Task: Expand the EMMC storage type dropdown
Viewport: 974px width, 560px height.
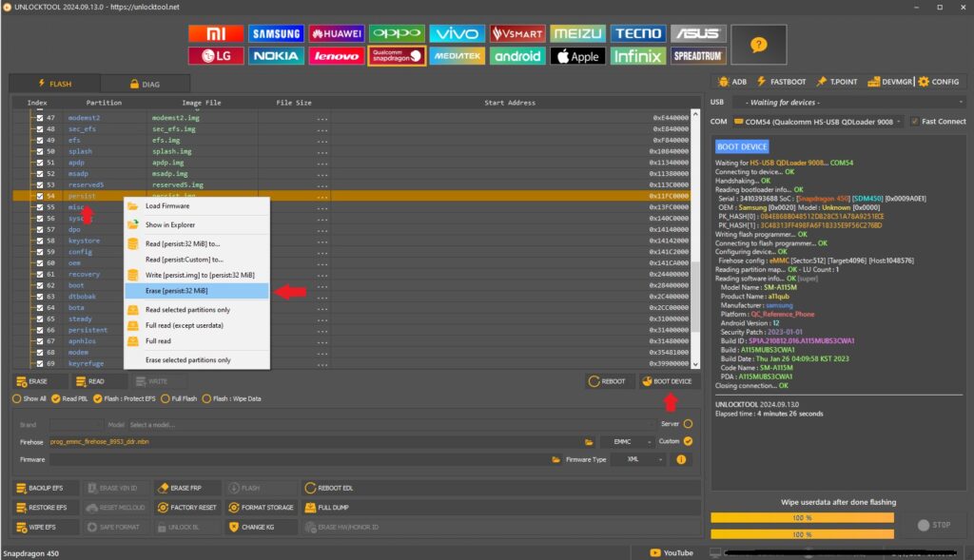Action: coord(626,441)
